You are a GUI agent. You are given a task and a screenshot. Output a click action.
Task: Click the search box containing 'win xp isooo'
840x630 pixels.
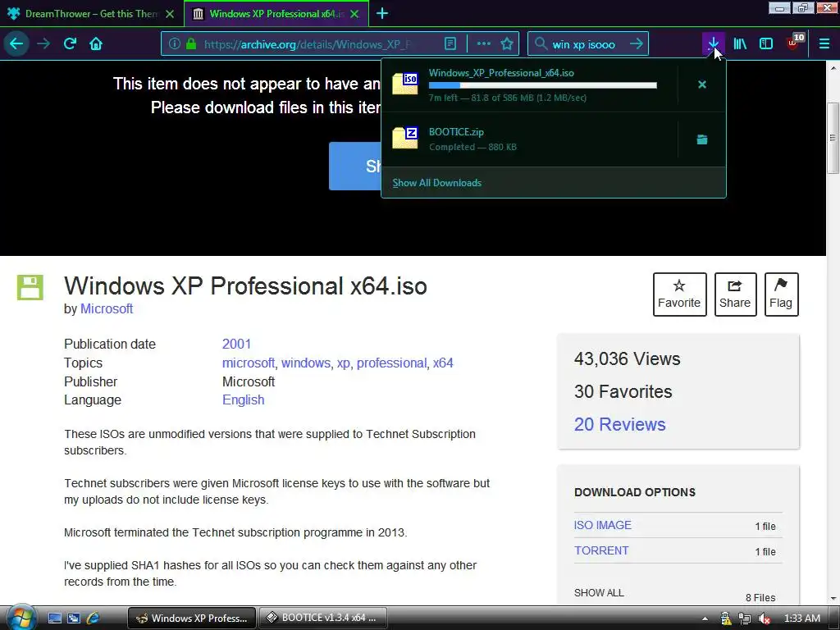click(x=587, y=44)
